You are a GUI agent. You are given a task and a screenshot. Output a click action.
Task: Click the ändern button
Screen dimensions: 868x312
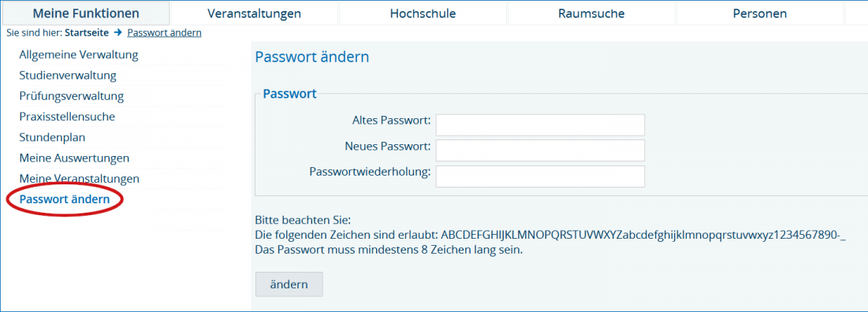[289, 284]
